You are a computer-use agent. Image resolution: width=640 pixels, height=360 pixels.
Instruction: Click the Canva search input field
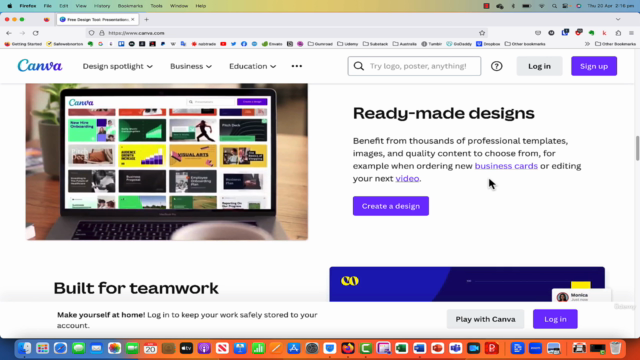pos(414,66)
